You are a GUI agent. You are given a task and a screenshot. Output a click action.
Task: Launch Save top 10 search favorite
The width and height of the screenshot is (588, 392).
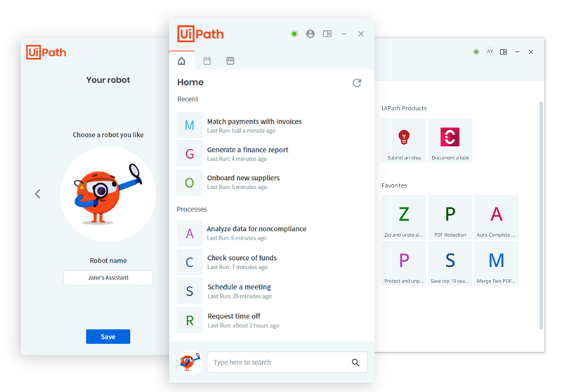click(x=450, y=263)
